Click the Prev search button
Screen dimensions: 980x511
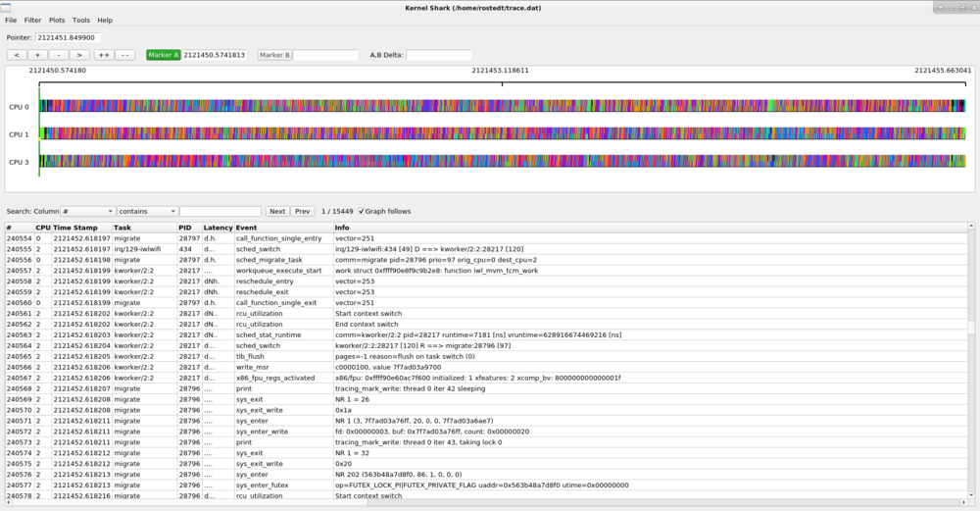303,212
